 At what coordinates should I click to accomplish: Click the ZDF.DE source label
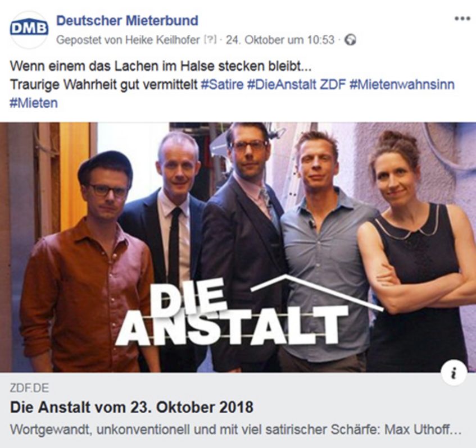click(29, 388)
